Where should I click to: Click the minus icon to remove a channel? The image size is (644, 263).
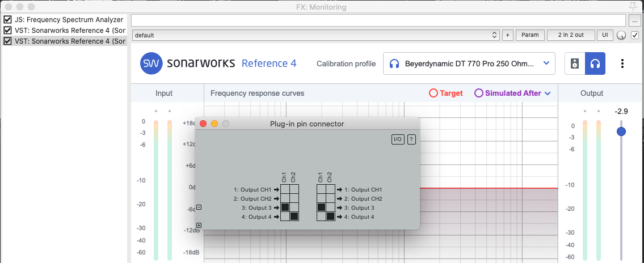(x=199, y=207)
